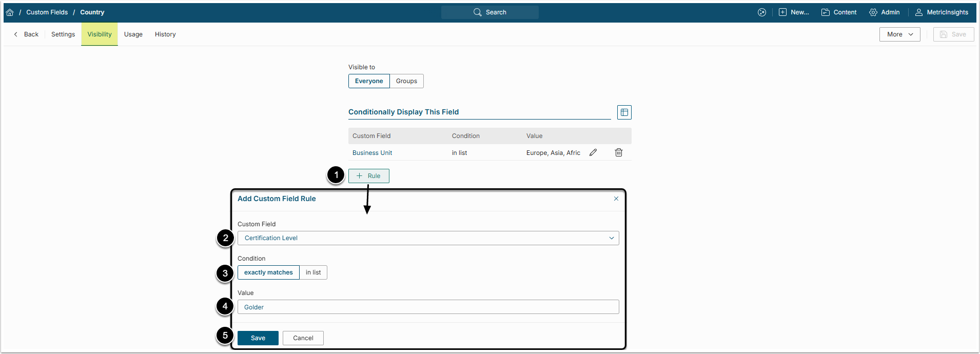Image resolution: width=980 pixels, height=354 pixels.
Task: Click the top-right Save button
Action: tap(954, 34)
